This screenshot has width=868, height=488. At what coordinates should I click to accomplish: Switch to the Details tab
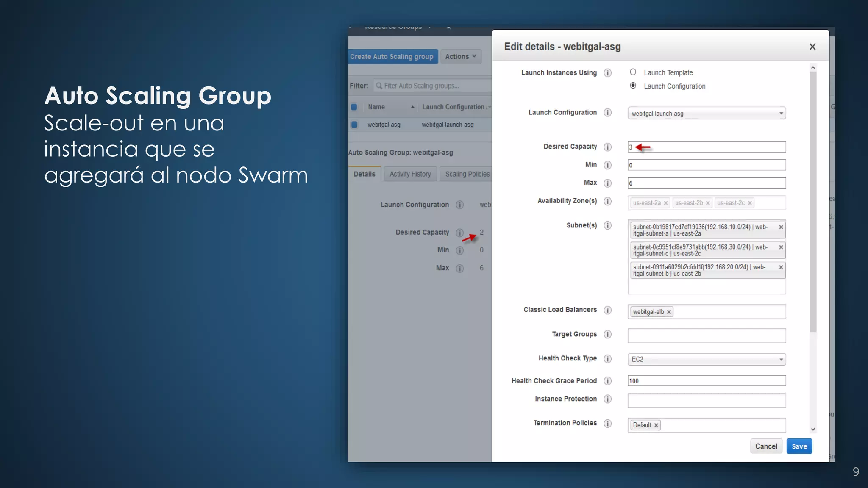(364, 174)
